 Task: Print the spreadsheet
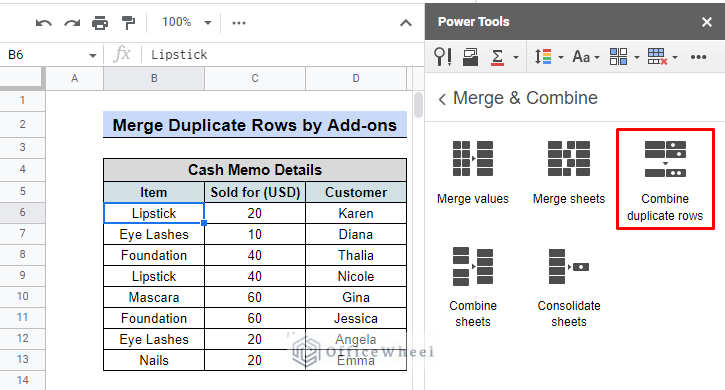[100, 23]
